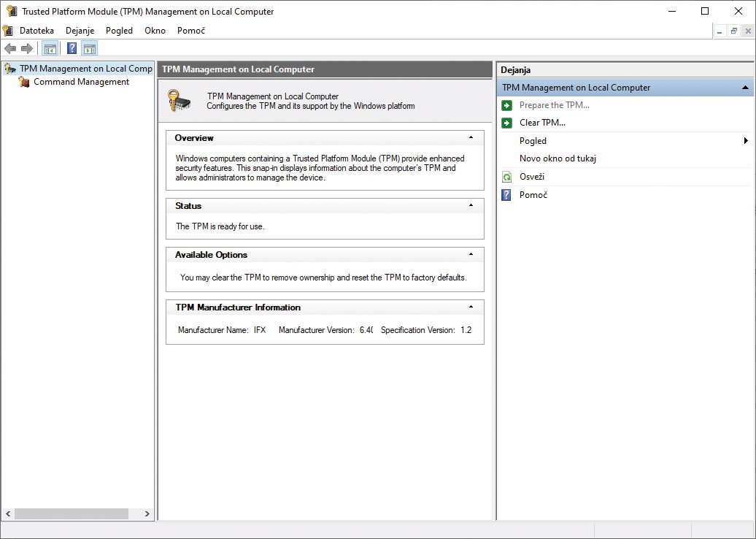Click tree pane scrollbar left arrow
The image size is (756, 539).
8,514
